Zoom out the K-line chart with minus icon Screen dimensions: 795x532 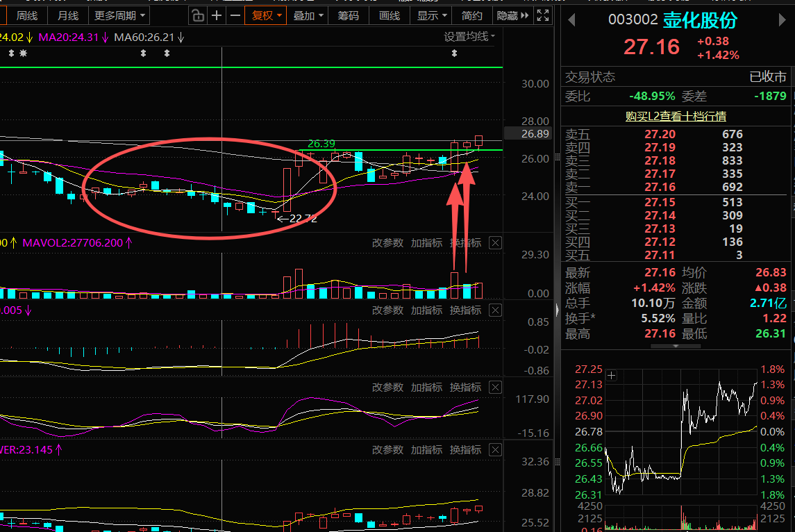235,16
